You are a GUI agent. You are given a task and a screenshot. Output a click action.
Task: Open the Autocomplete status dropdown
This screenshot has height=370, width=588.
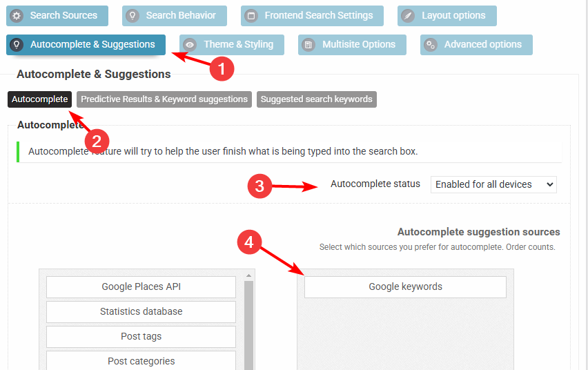click(493, 184)
